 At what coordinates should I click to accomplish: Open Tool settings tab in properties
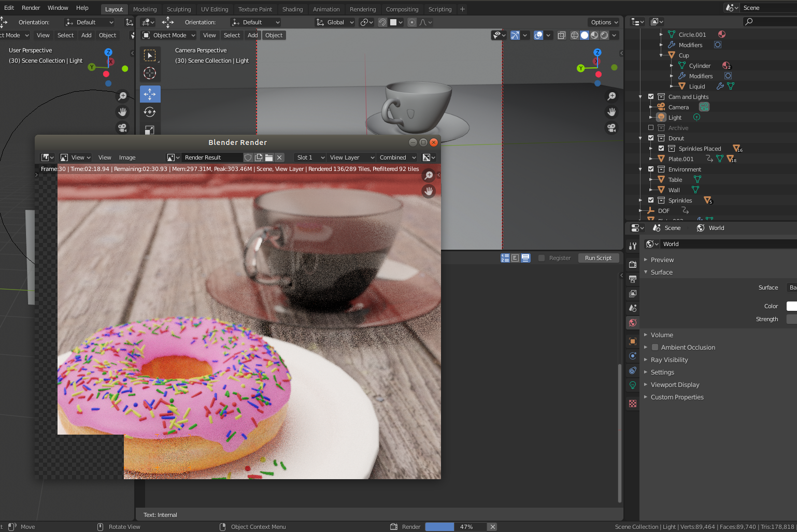pos(633,246)
